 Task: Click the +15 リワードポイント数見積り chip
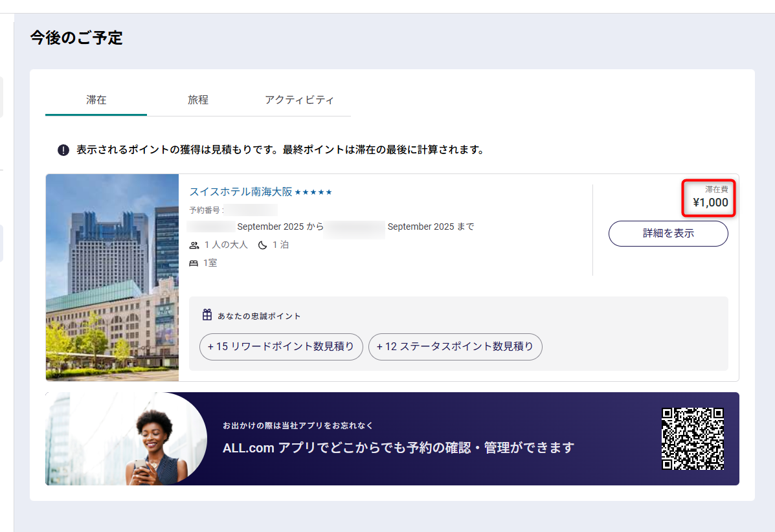(x=281, y=347)
